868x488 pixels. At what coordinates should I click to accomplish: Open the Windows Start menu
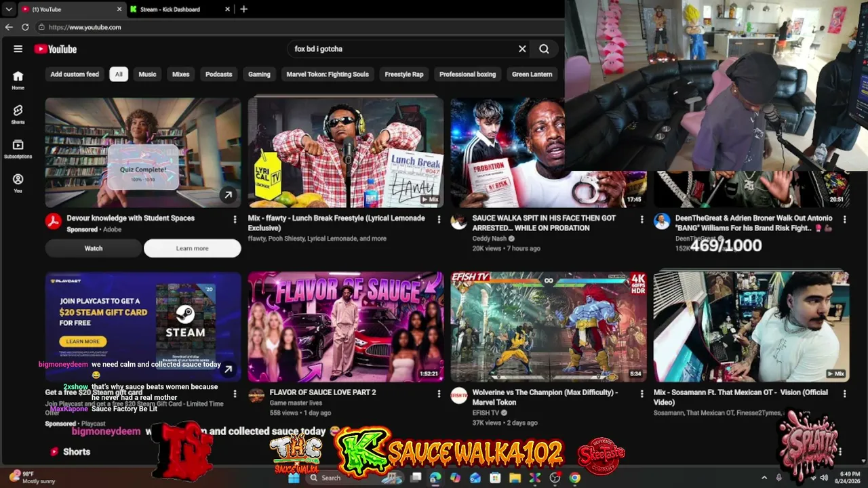click(x=294, y=478)
